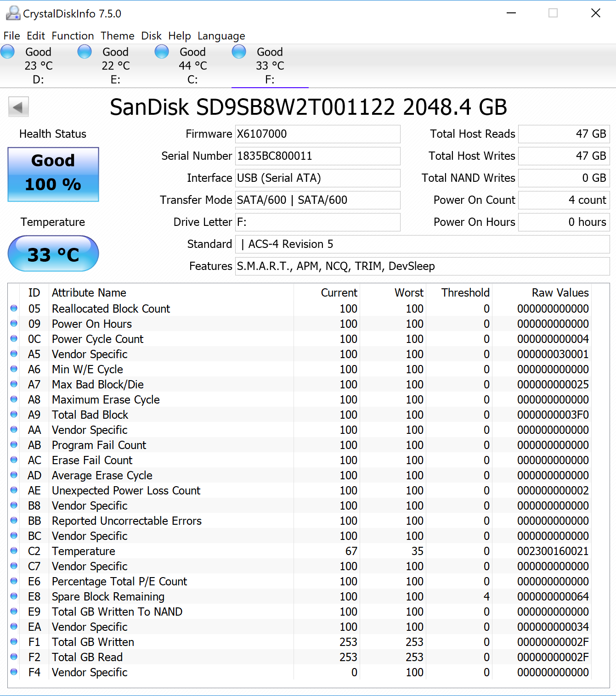Open the Language menu
This screenshot has height=696, width=616.
(221, 36)
